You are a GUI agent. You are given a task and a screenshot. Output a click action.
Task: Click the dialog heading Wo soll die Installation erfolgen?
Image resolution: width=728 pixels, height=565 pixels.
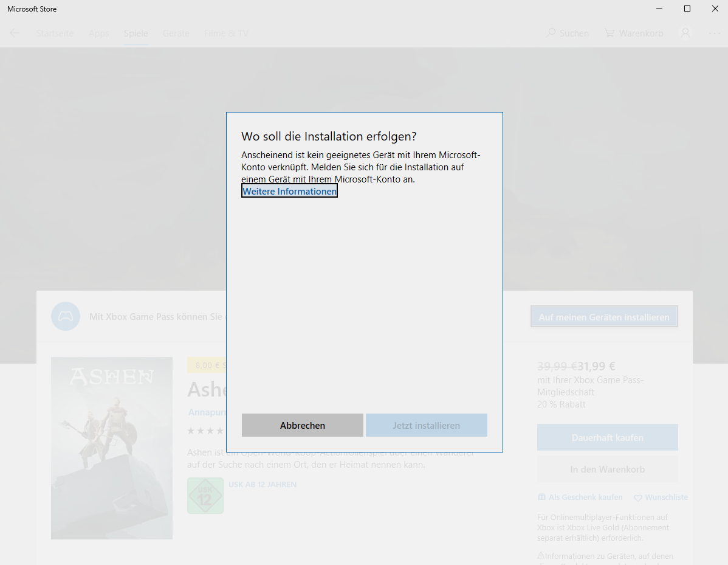point(329,136)
